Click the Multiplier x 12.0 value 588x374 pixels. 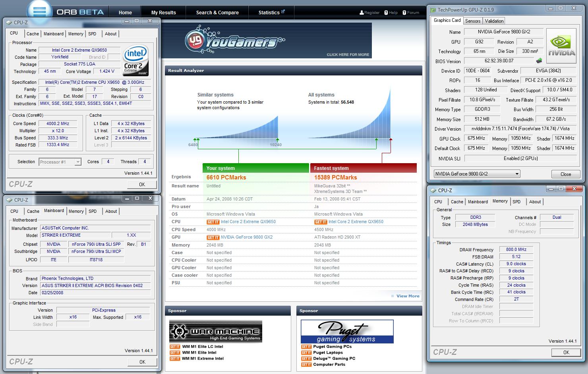[x=58, y=131]
